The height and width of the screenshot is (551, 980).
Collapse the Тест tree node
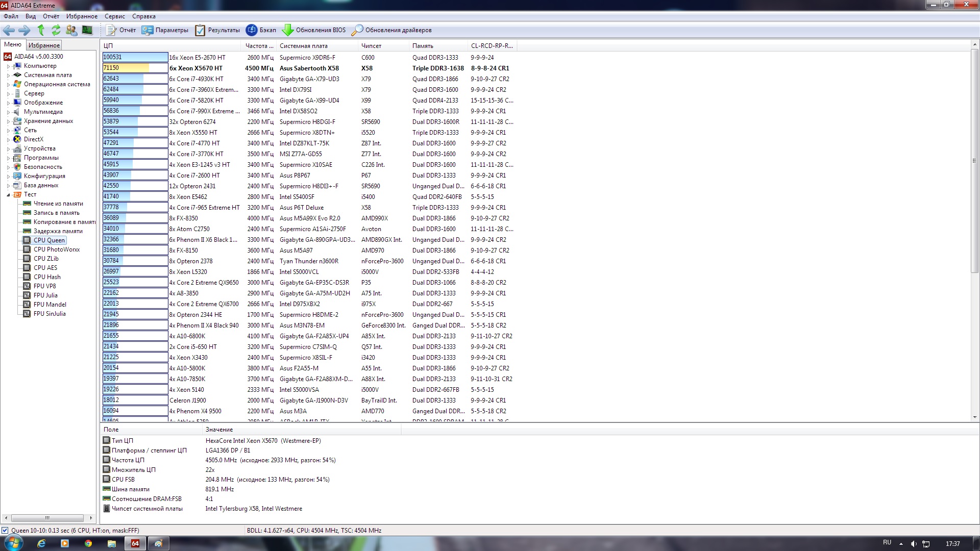point(8,195)
